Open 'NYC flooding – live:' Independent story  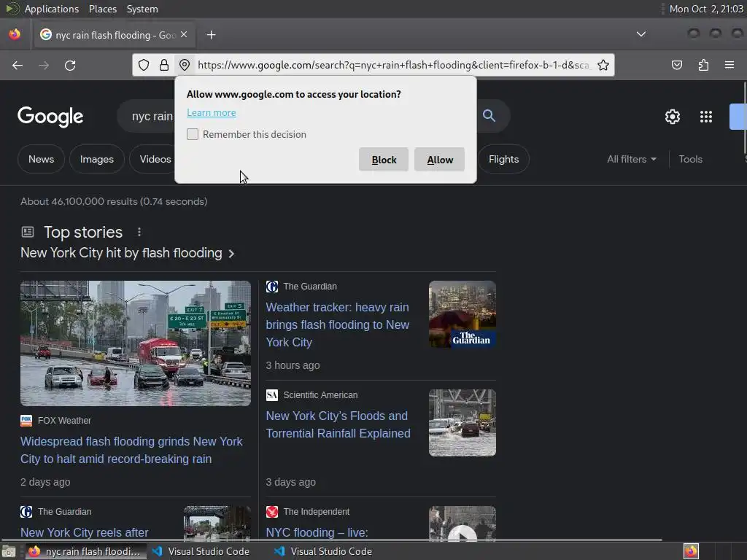point(317,532)
